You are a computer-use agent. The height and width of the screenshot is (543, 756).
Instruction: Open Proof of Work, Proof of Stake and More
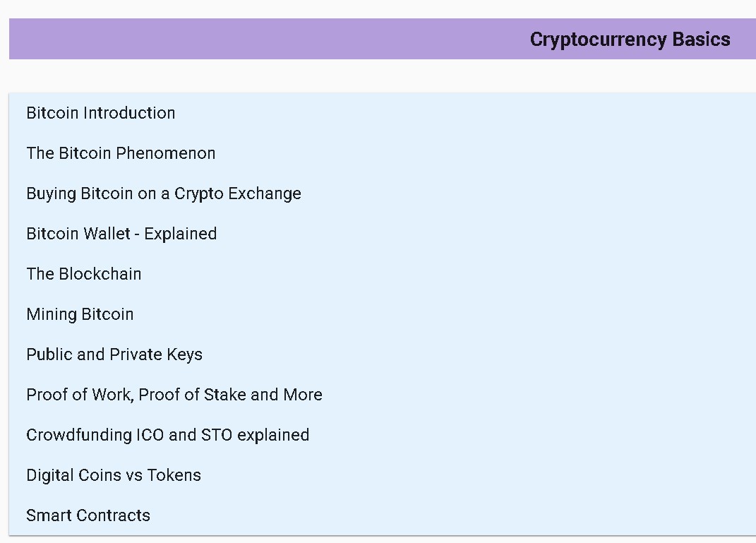[174, 395]
